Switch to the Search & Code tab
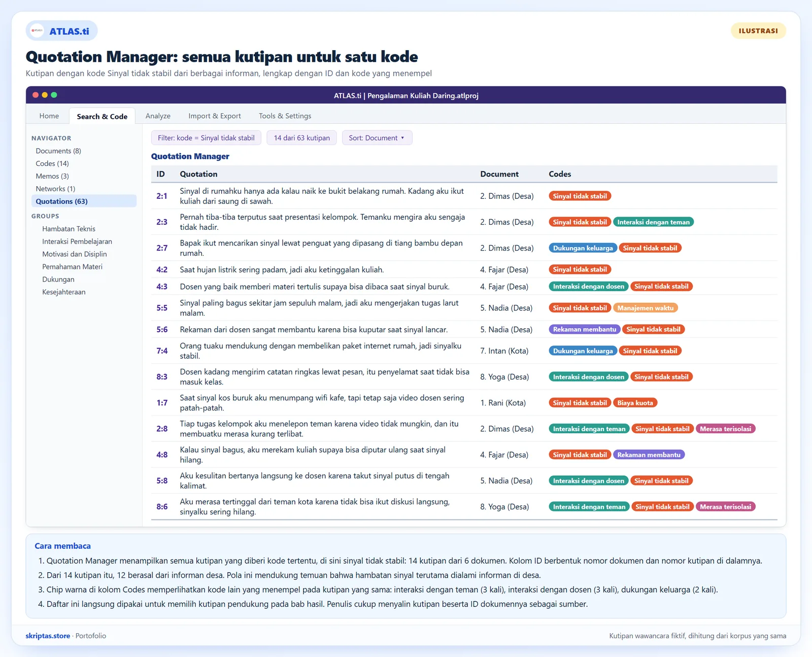This screenshot has height=657, width=812. [102, 116]
